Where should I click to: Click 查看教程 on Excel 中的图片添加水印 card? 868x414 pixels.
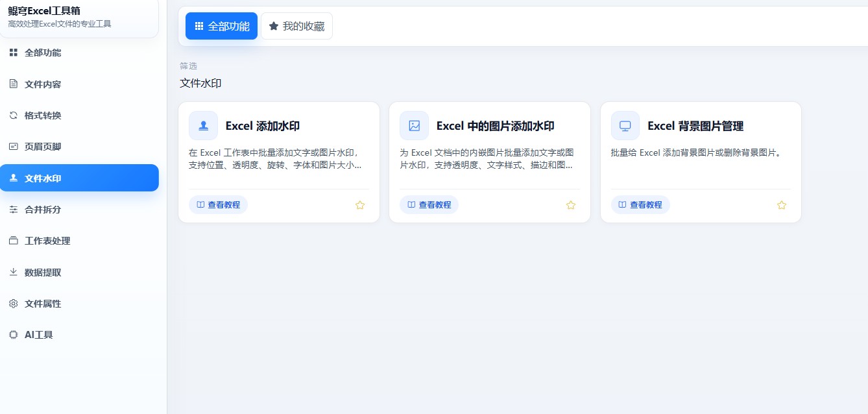[x=429, y=204]
